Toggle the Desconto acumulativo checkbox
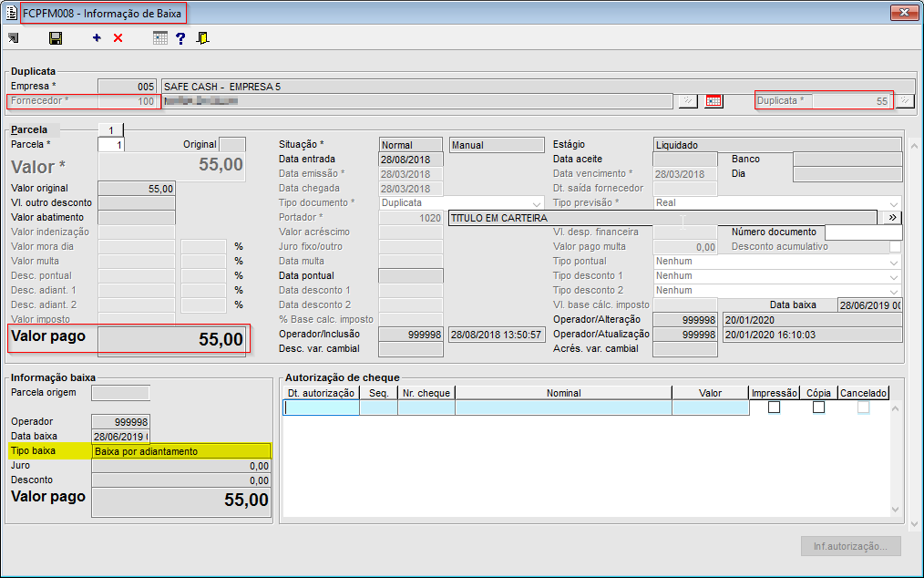Screen dimensions: 924x578 coord(895,246)
